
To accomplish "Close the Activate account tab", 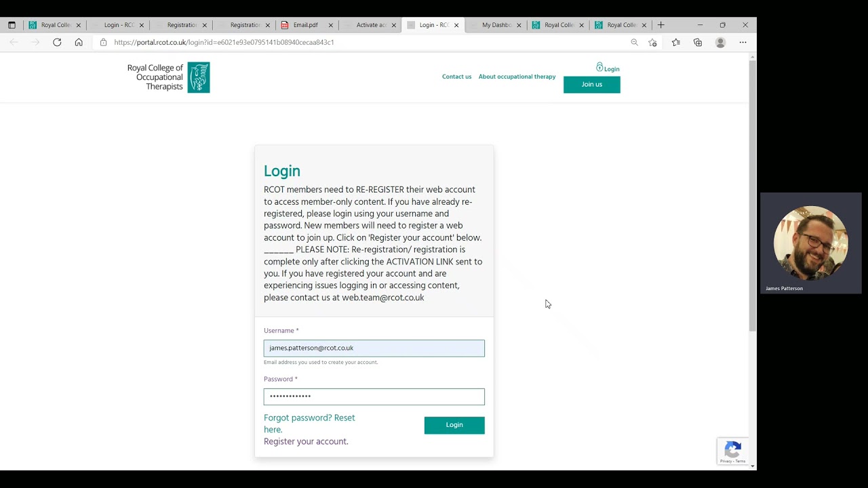I will coord(393,25).
